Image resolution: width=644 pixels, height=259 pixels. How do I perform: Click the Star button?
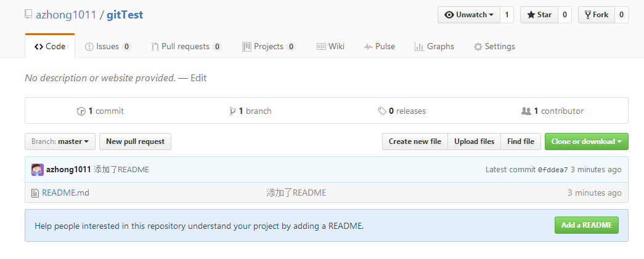539,15
